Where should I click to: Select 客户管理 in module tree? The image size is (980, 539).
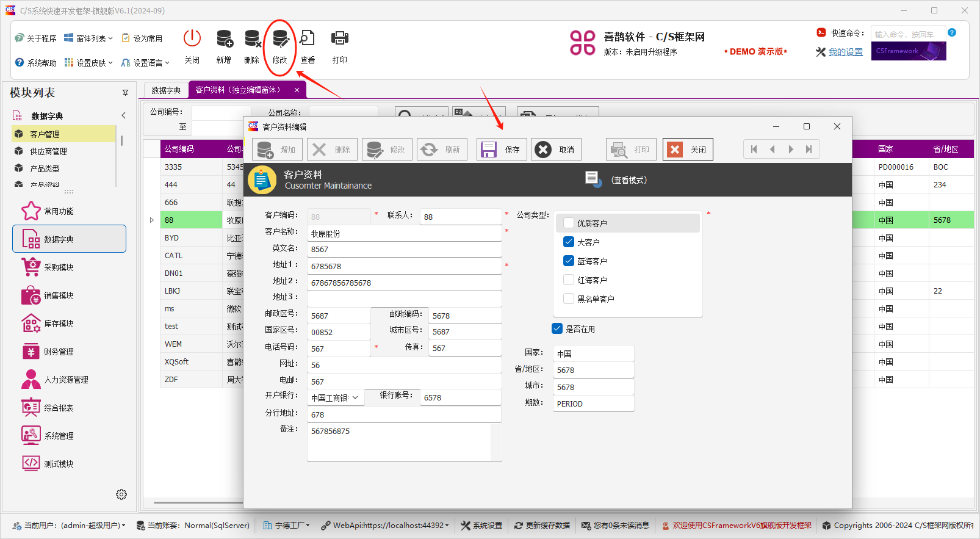click(63, 134)
